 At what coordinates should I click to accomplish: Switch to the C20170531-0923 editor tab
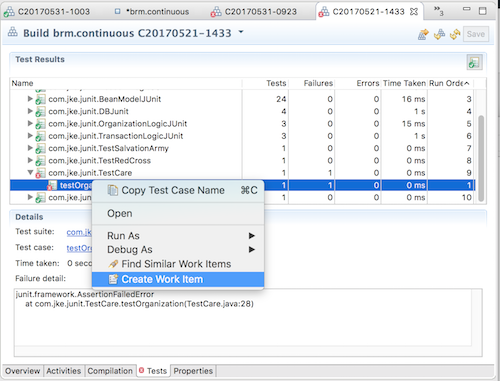pos(253,12)
